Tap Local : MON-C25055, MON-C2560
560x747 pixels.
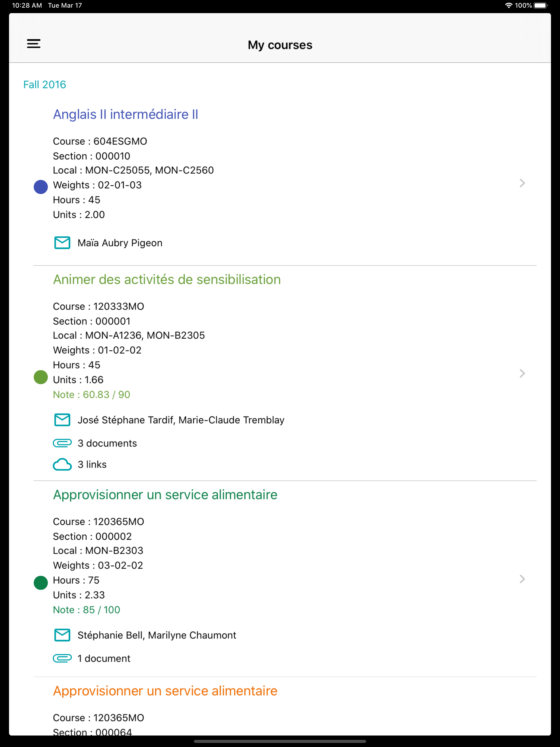[x=133, y=170]
